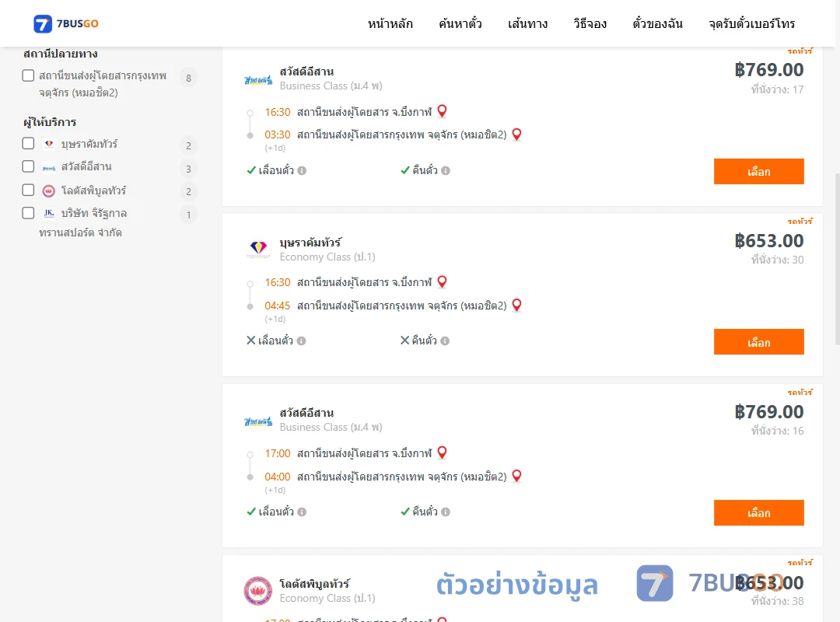Tick the สวัสดีอีสาน operator checkbox

(29, 166)
